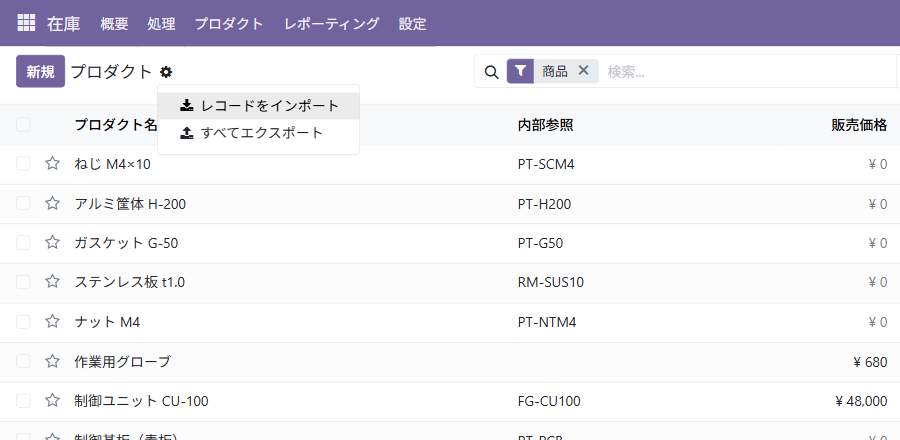Open the レポーティング menu
This screenshot has width=900, height=440.
[332, 24]
